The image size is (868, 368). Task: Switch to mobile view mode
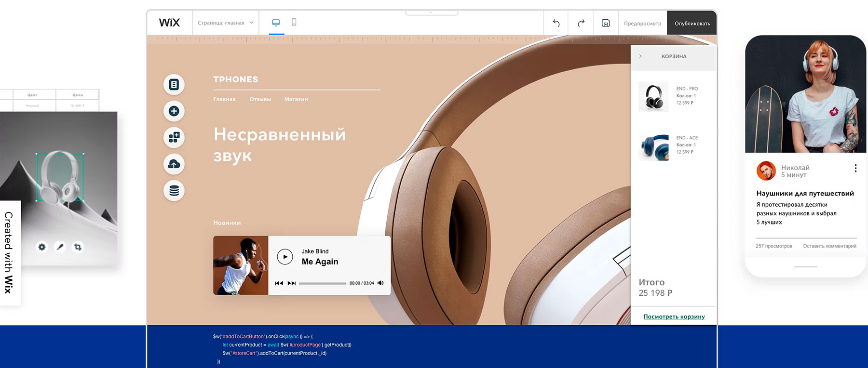click(294, 22)
